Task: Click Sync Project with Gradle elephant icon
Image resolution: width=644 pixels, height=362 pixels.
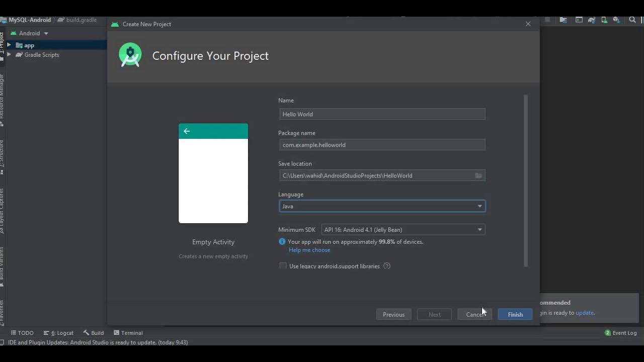Action: (x=592, y=20)
